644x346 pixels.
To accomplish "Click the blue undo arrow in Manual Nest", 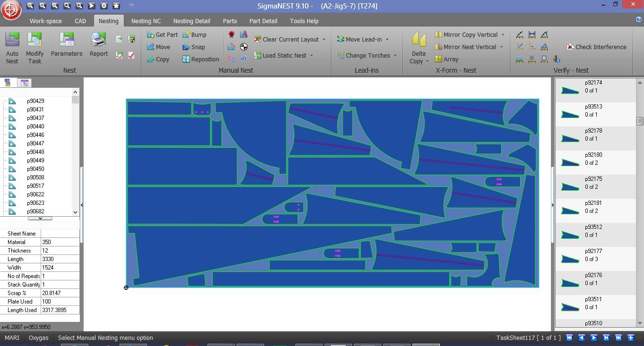I will click(x=244, y=59).
